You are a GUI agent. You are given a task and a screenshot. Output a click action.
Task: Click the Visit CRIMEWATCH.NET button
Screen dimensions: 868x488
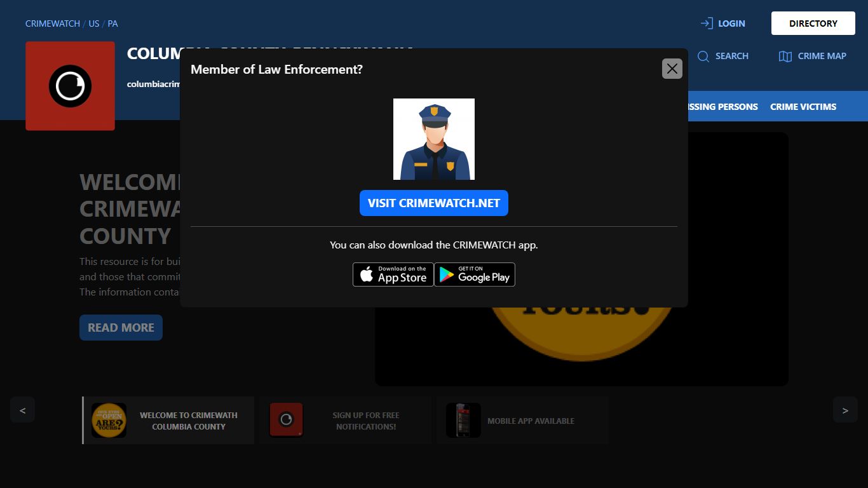434,203
